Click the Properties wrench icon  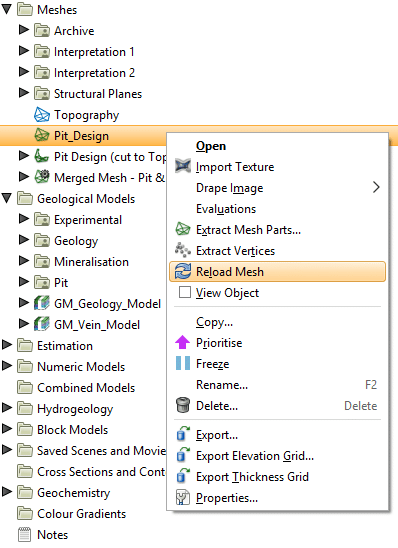[x=183, y=498]
